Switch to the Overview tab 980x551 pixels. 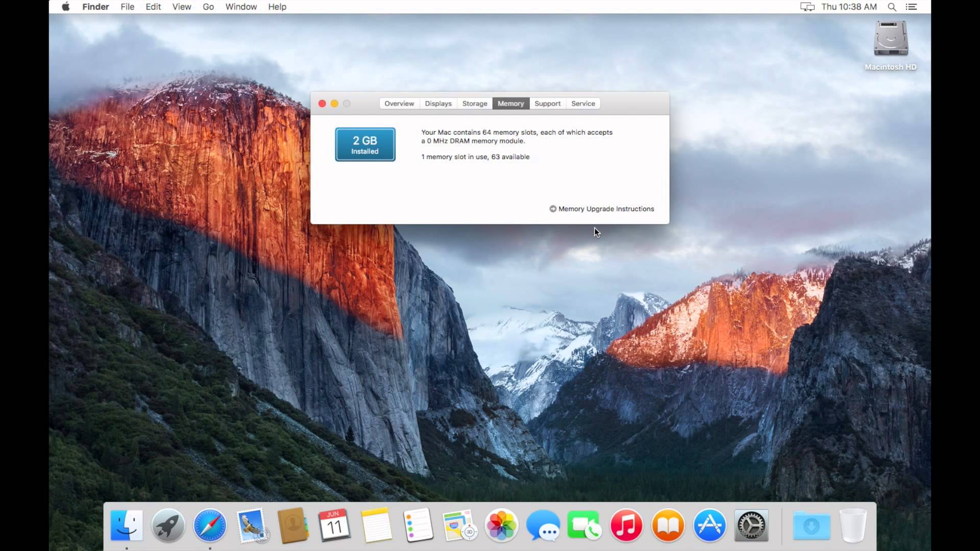tap(399, 103)
